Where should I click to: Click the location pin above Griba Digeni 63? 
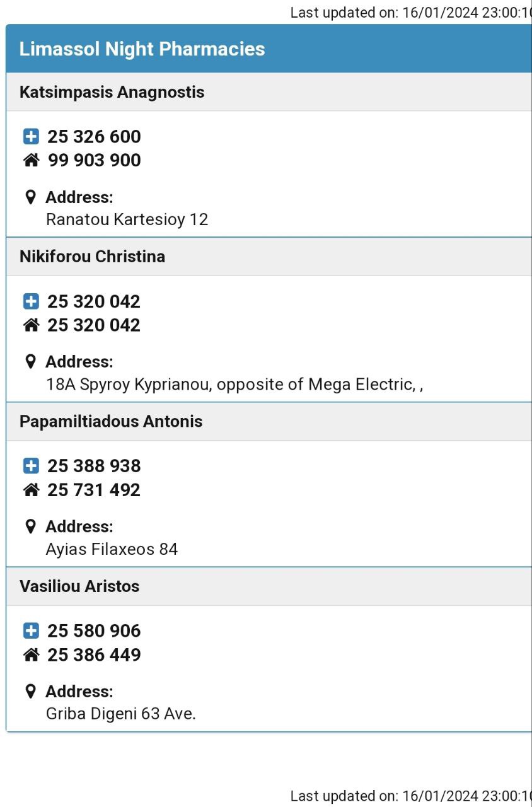coord(30,692)
